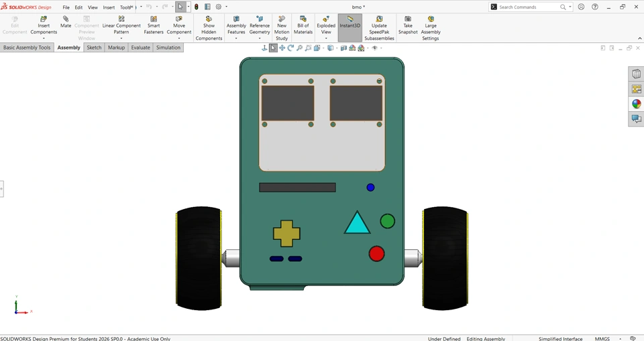Open Large Assembly Settings
This screenshot has width=644, height=341.
pos(431,28)
